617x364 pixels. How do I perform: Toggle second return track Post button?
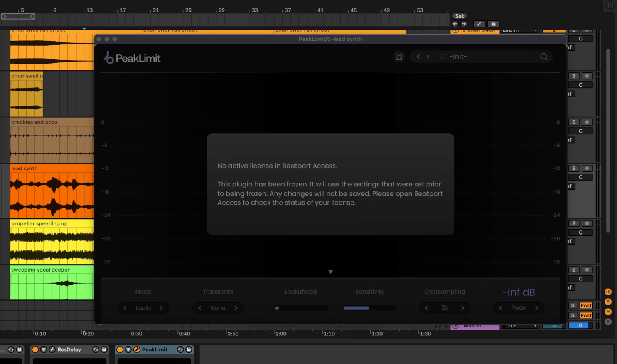(x=586, y=315)
